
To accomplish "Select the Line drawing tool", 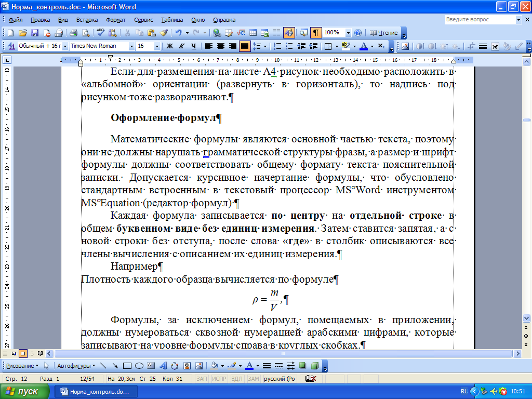I will pos(103,366).
